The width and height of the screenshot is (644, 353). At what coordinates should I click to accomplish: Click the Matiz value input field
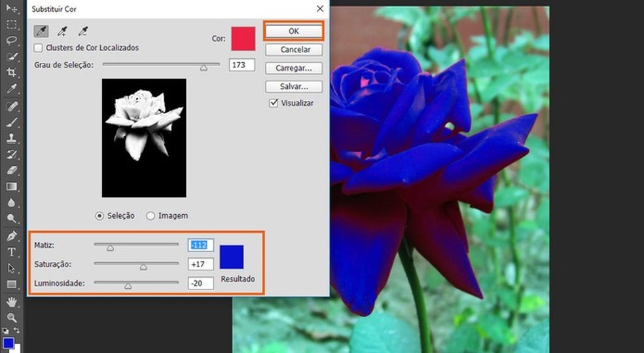click(200, 246)
